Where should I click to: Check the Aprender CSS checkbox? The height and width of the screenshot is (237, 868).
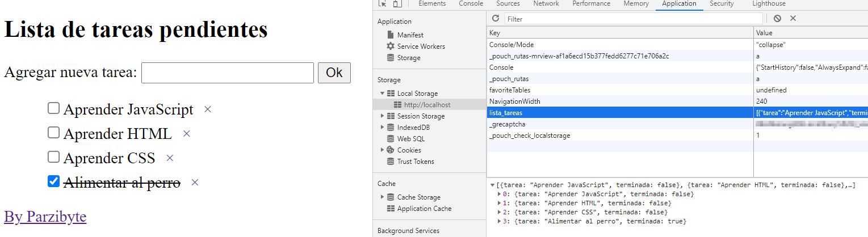(x=53, y=156)
